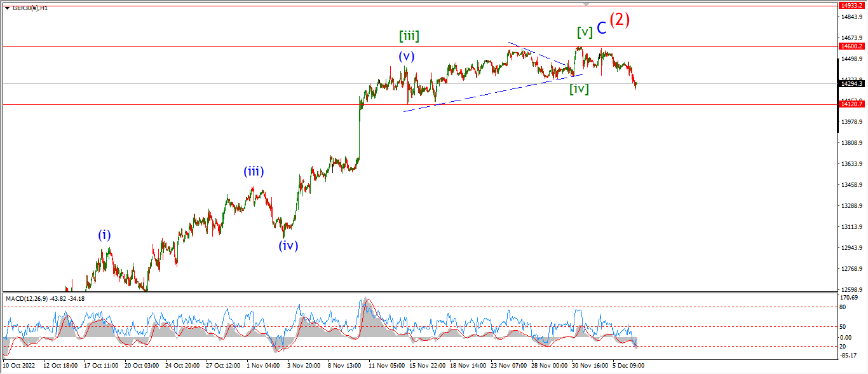Click the 80 level on MACD scale
The width and height of the screenshot is (868, 374).
point(843,307)
